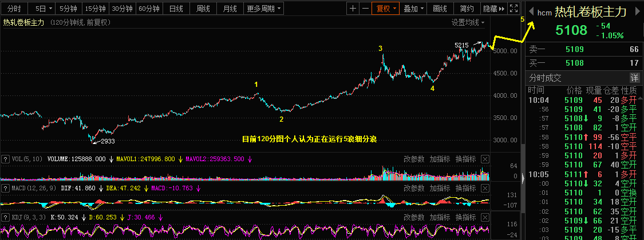The image size is (644, 240).
Task: Click 改参数 in the VOL pane
Action: point(414,159)
